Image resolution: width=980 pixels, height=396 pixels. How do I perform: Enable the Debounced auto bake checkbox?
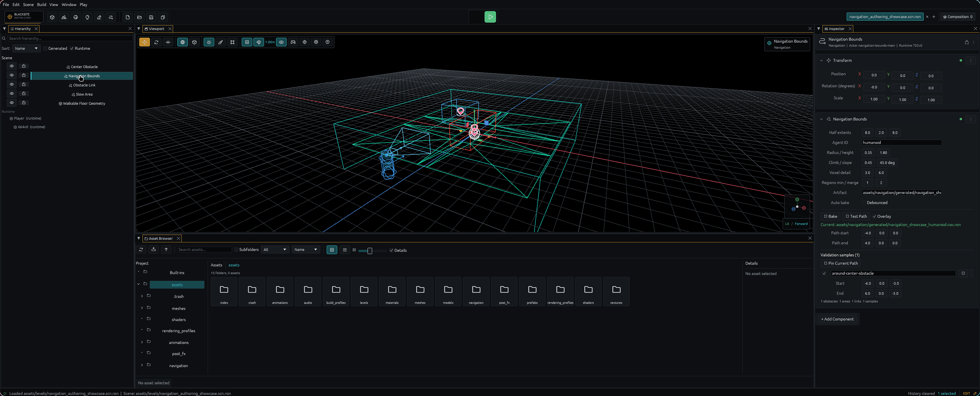click(864, 203)
